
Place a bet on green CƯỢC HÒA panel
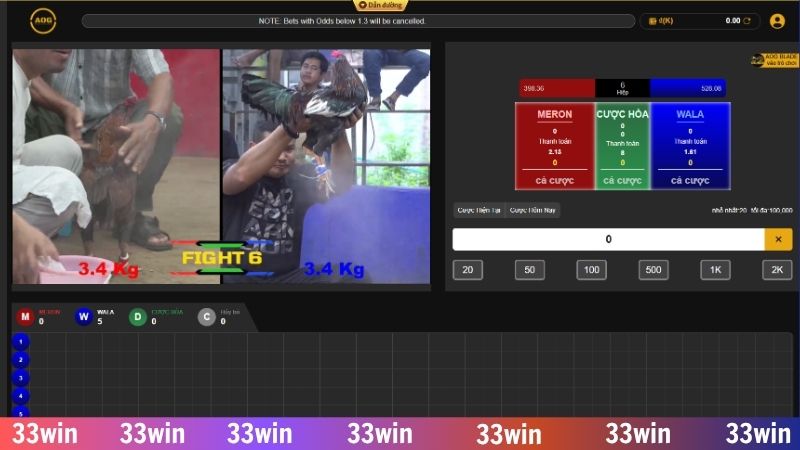coord(622,146)
